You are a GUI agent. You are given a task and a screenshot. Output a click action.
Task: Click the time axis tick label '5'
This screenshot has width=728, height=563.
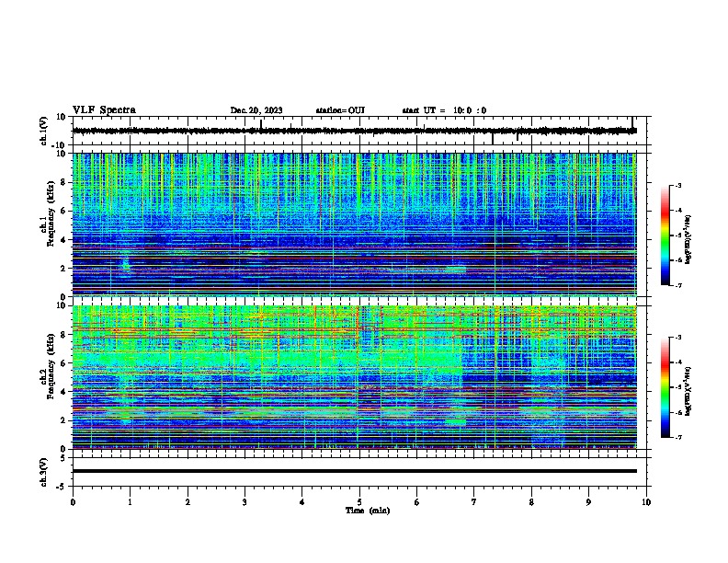tap(359, 502)
